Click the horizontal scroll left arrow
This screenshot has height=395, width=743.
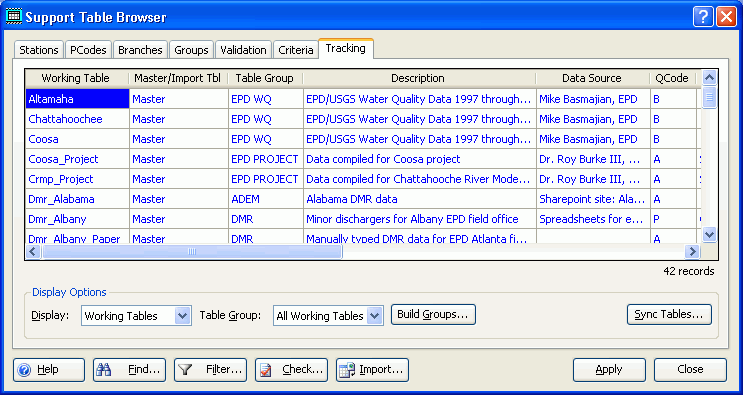pyautogui.click(x=33, y=251)
